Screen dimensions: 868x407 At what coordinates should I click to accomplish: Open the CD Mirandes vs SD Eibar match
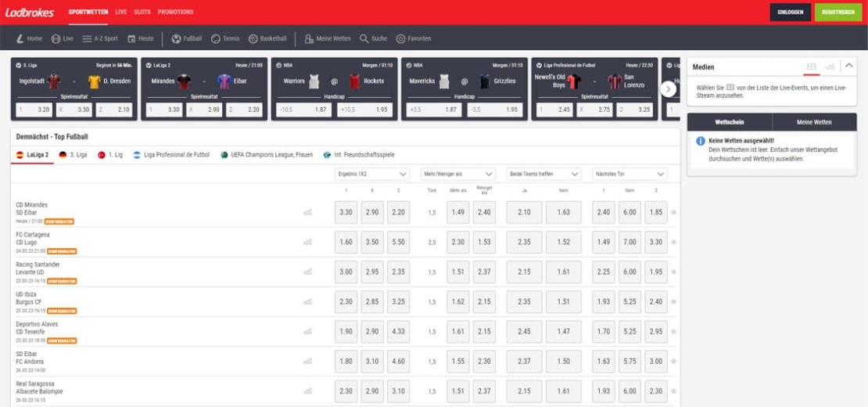point(32,208)
